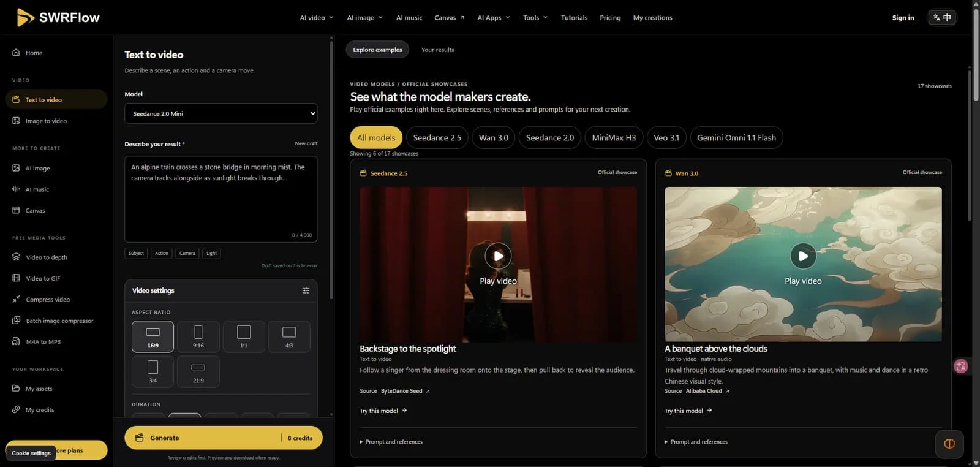The height and width of the screenshot is (467, 980).
Task: Filter showcases by All models
Action: point(376,137)
